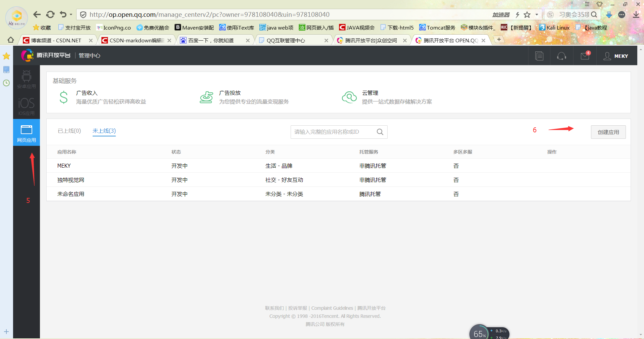Open the MEKY user account menu
644x339 pixels.
pyautogui.click(x=616, y=56)
